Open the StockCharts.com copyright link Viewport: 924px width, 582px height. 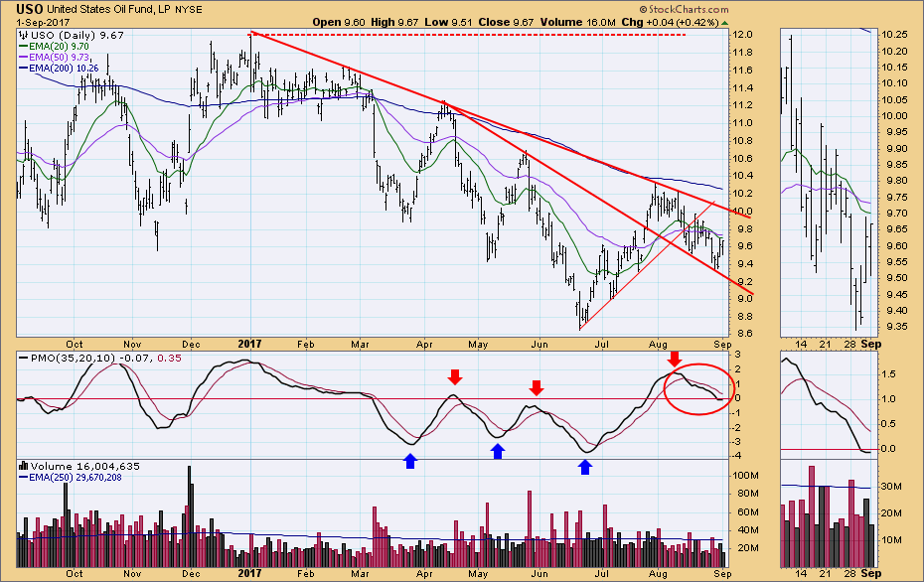tap(684, 9)
